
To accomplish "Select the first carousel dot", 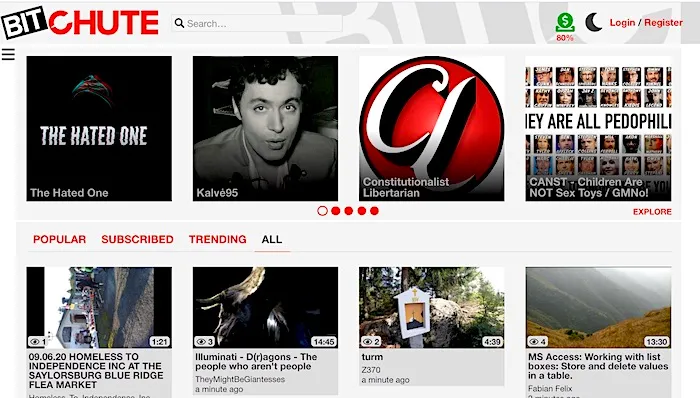I will tap(322, 211).
